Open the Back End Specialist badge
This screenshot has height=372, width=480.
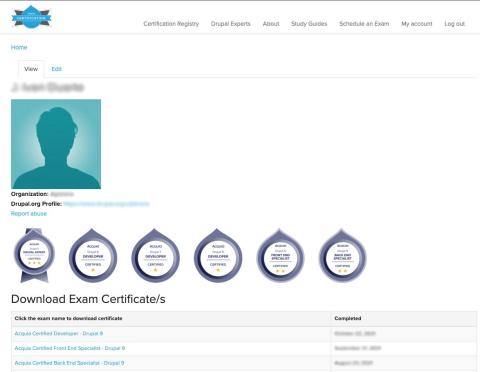[342, 255]
